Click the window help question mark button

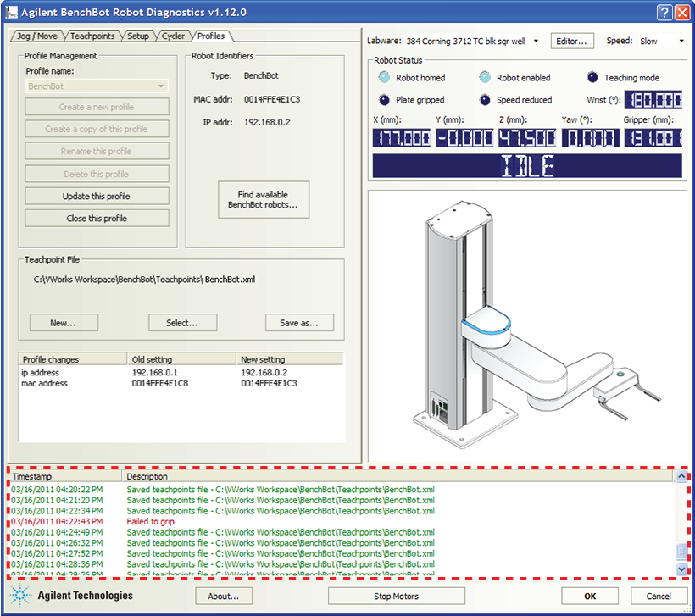(664, 13)
